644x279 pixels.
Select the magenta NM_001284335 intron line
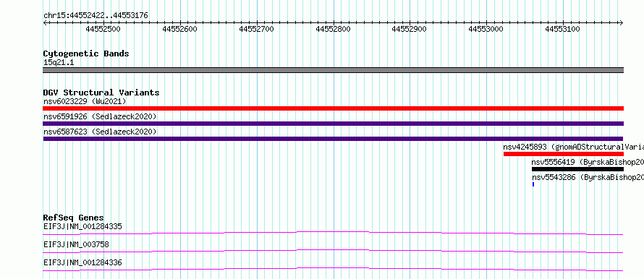point(333,233)
